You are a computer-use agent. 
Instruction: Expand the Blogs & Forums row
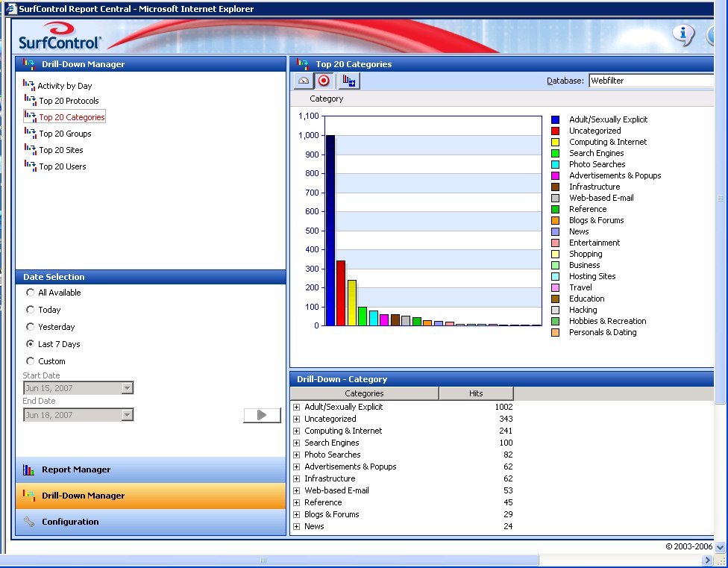click(x=297, y=514)
